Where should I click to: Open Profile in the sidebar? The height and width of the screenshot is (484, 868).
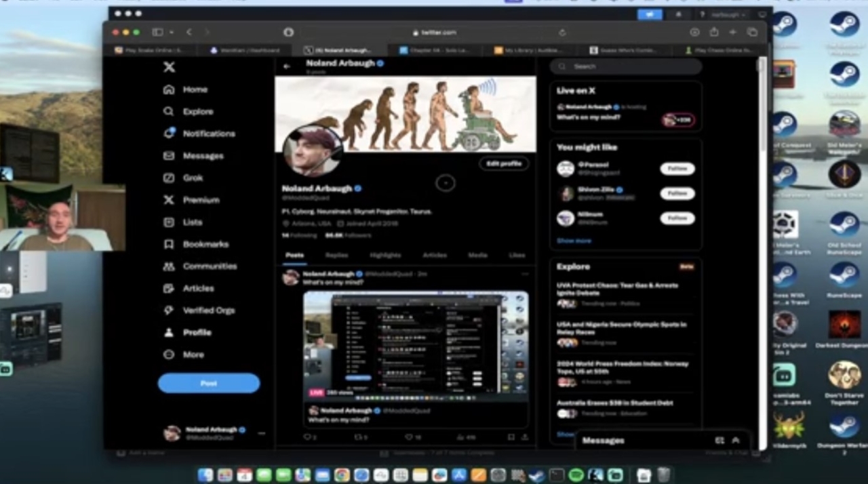(188, 333)
